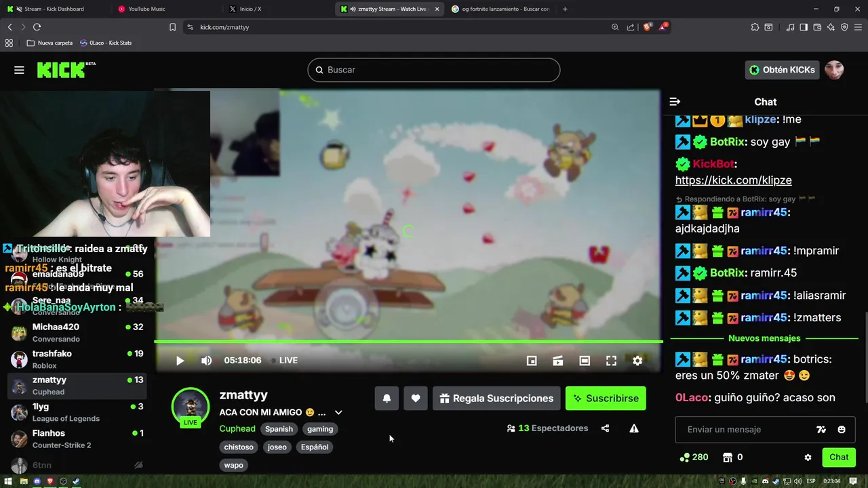Open Nueva carpeta bookmarks folder

(x=50, y=43)
